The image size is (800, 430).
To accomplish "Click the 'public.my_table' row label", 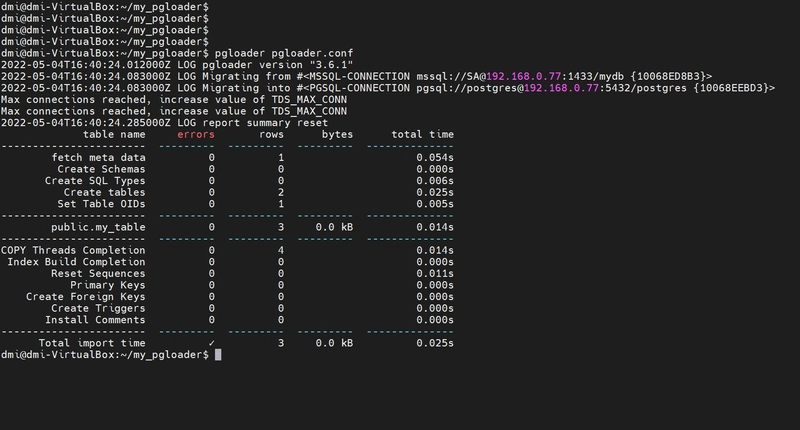I will coord(98,227).
